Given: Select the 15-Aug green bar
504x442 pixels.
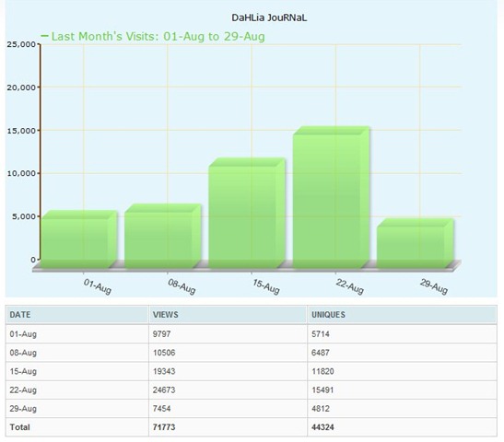Looking at the screenshot, I should pos(247,213).
